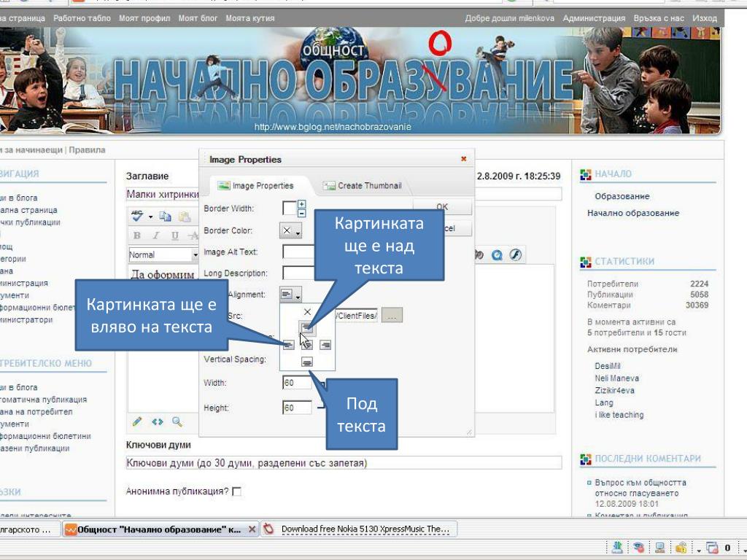747x560 pixels.
Task: Click the computer icon in status bar
Action: (659, 548)
